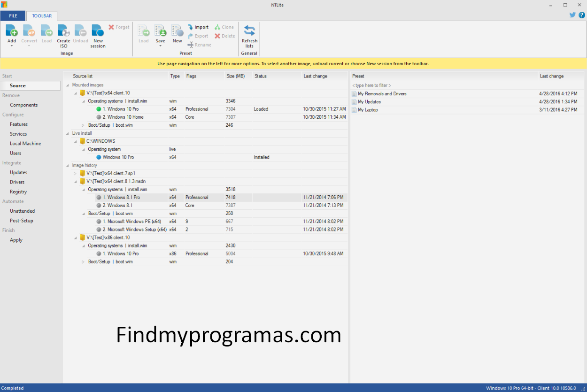
Task: Click the Convert image icon
Action: coord(29,31)
